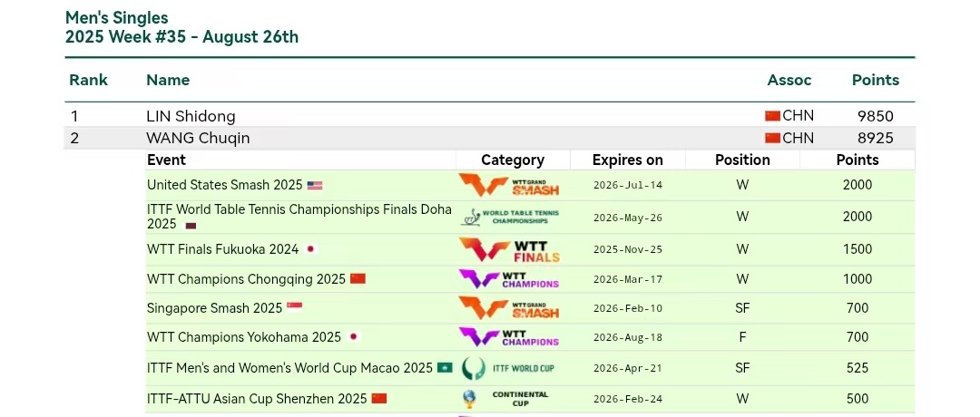This screenshot has width=980, height=417.
Task: Click 525 points for World Cup Macao
Action: coord(857,368)
